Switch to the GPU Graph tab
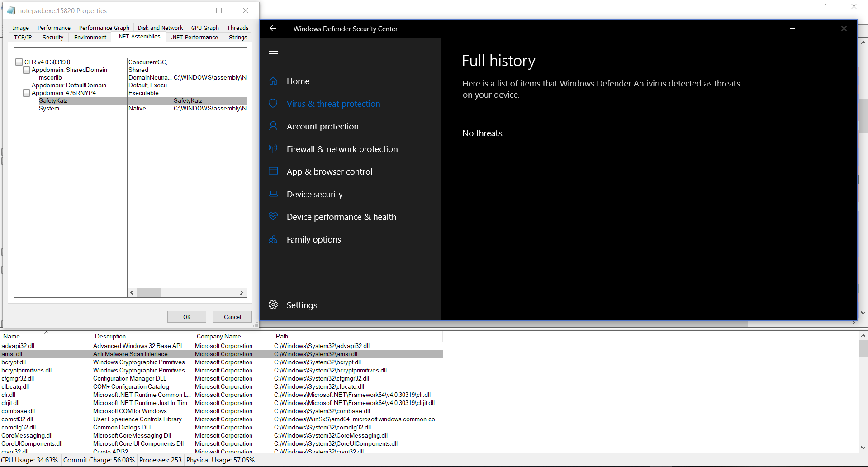 (205, 28)
